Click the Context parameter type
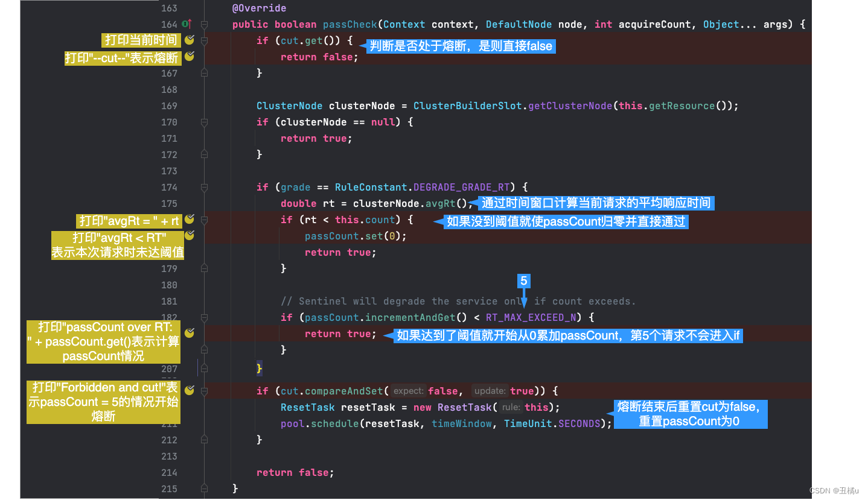The image size is (868, 500). 404,25
